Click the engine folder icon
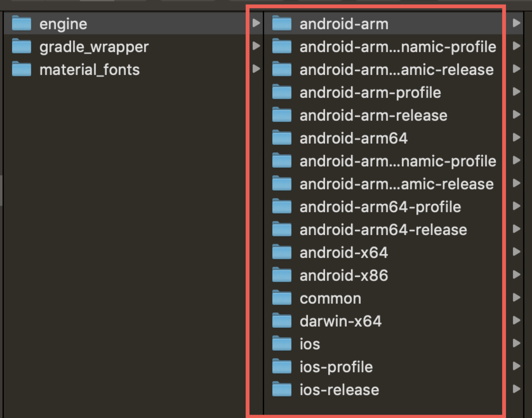The image size is (532, 418). [22, 23]
